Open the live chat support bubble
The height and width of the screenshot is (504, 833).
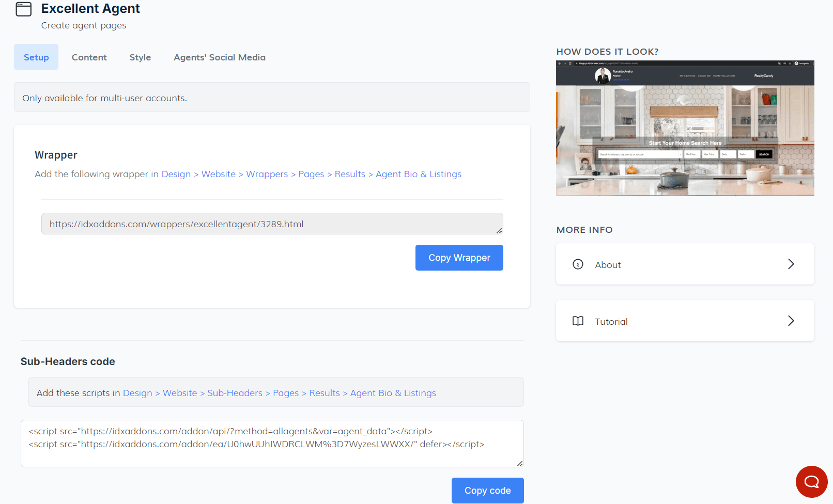click(811, 482)
